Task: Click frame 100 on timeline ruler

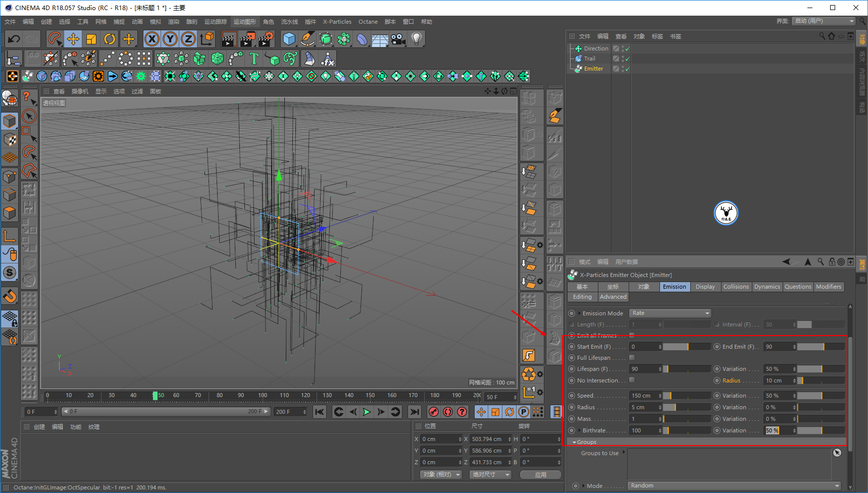Action: (x=263, y=396)
